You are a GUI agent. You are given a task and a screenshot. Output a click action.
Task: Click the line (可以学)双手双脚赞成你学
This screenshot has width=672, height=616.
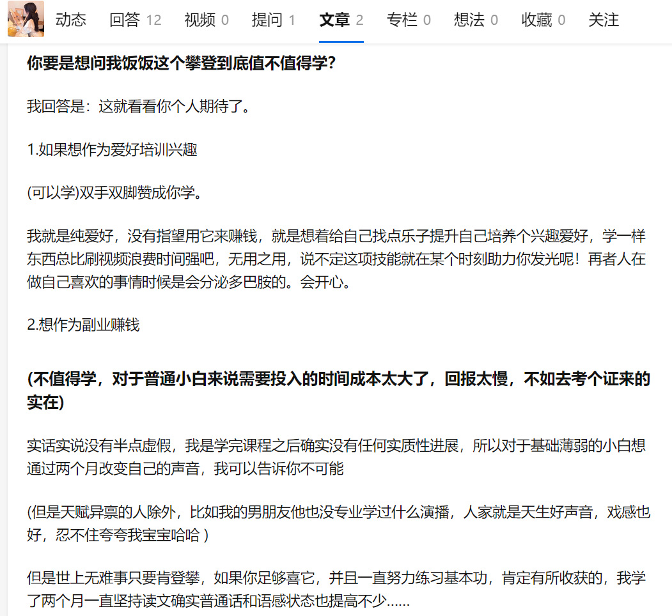[114, 193]
